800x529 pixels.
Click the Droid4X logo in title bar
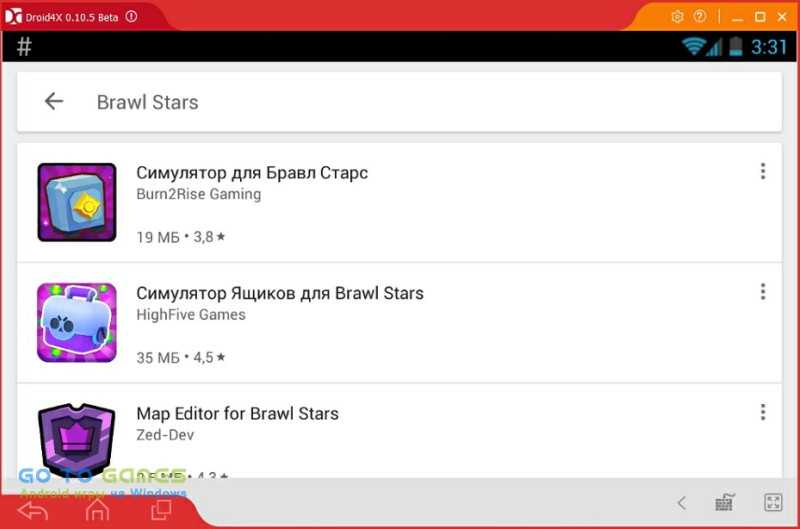(13, 16)
